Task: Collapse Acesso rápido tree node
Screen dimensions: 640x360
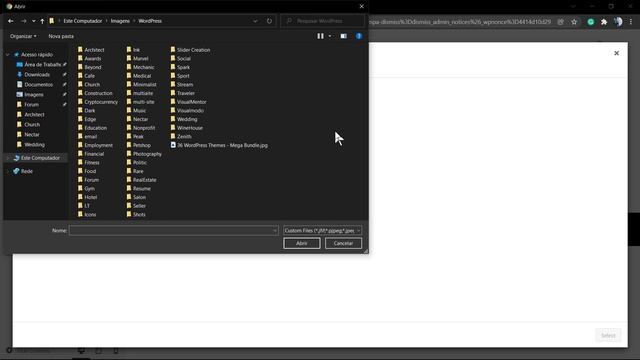Action: point(8,54)
